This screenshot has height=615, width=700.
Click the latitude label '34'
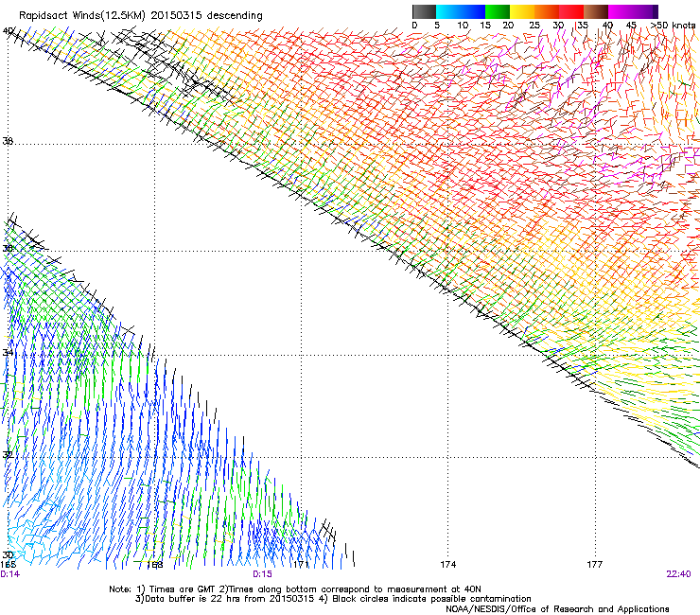click(8, 353)
